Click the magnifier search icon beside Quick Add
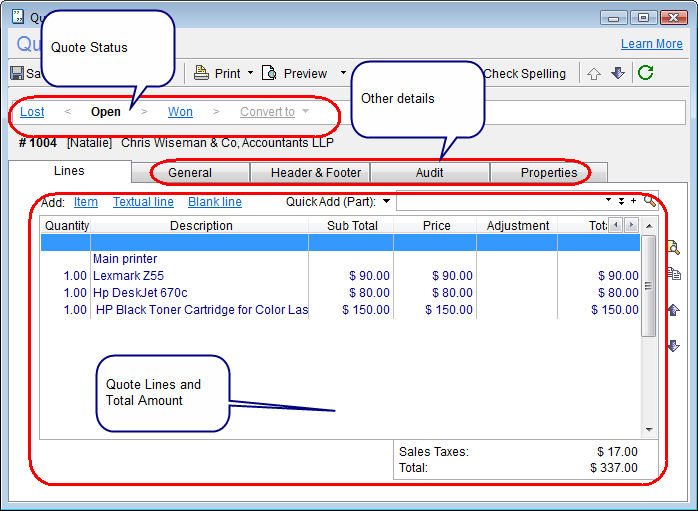Screen dimensions: 698x511 [650, 201]
